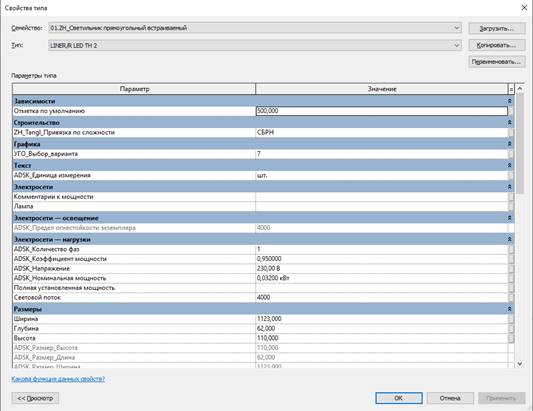Viewport: 533px width, 411px height.
Task: Open the Тип dropdown list
Action: pos(457,45)
